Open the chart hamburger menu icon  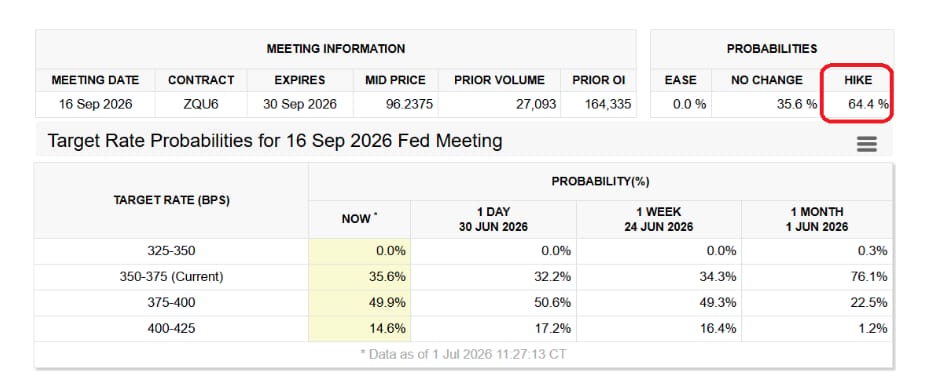click(x=866, y=144)
